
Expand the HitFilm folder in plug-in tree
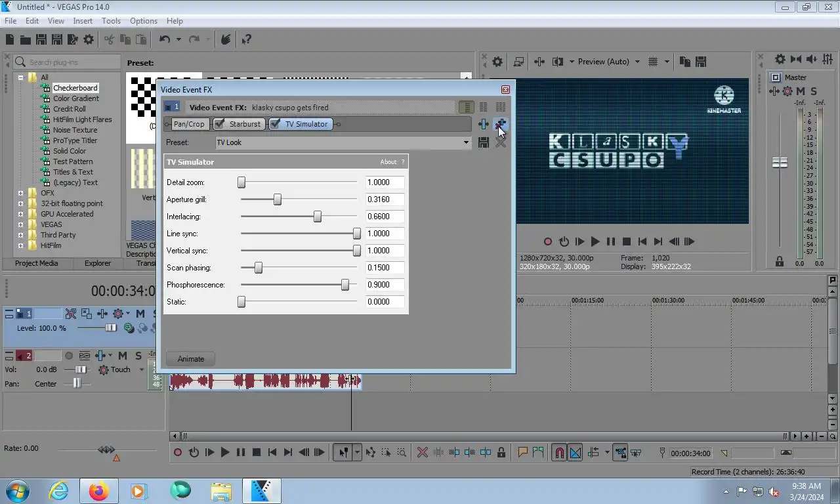tap(20, 245)
